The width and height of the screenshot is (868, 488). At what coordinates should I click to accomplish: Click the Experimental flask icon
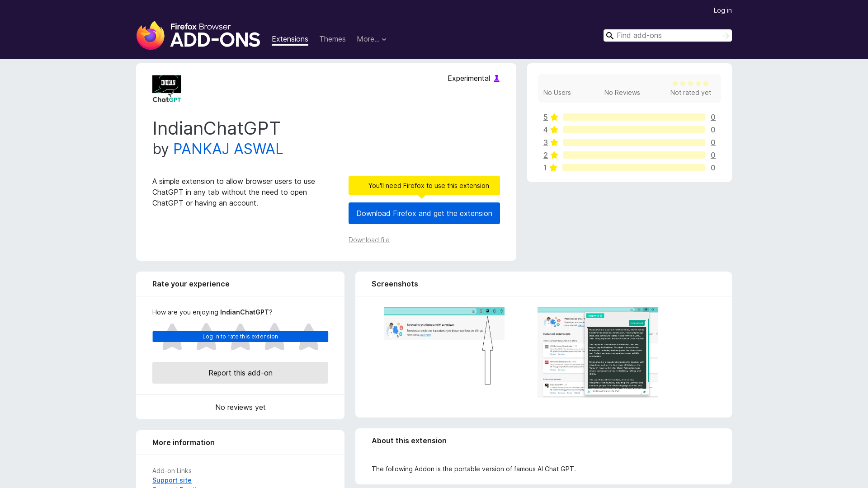[x=496, y=79]
